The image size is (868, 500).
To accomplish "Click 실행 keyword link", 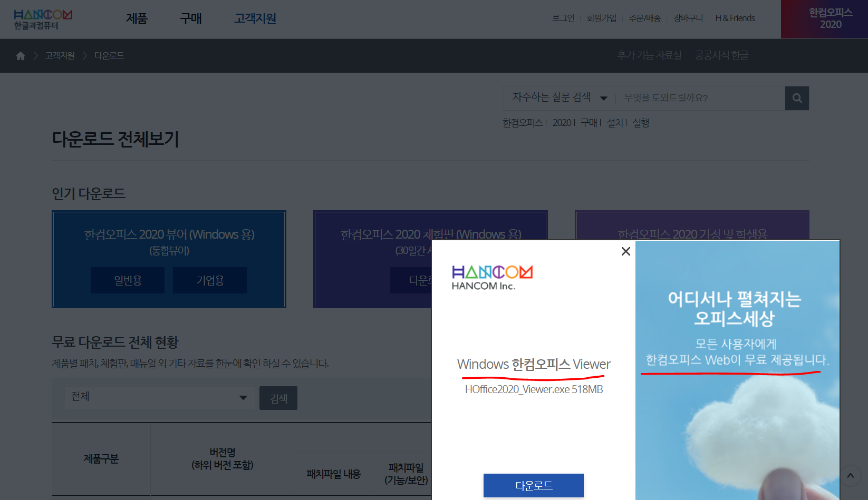I will pos(641,123).
